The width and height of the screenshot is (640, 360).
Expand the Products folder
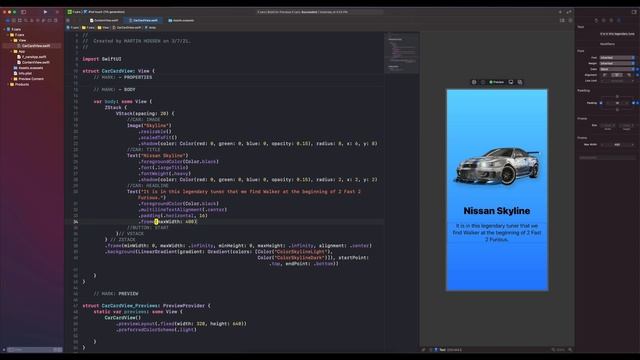pos(8,84)
